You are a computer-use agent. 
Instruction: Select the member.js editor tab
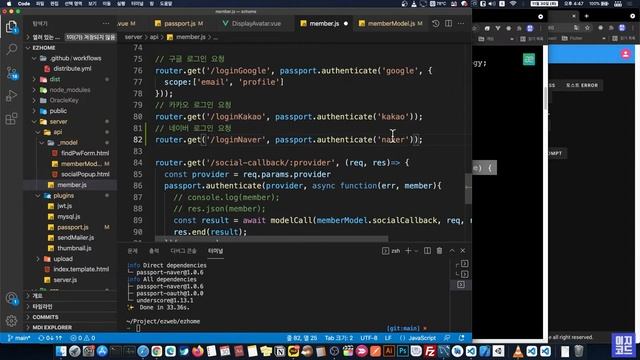tap(324, 24)
